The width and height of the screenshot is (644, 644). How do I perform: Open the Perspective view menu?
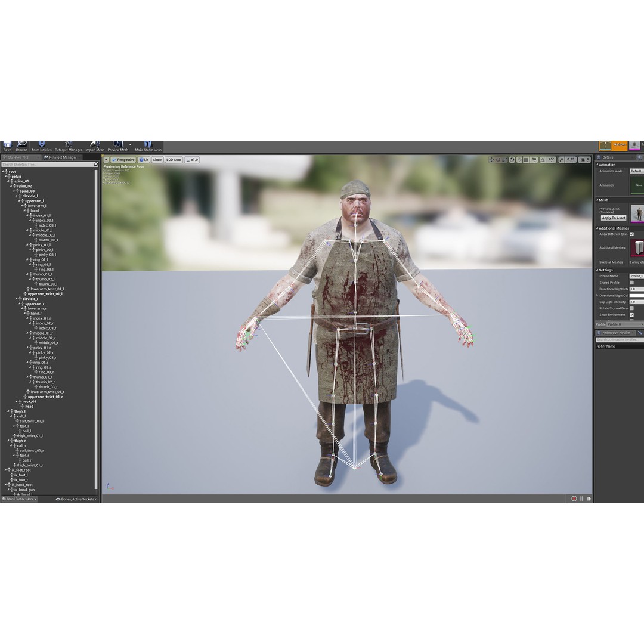(123, 160)
